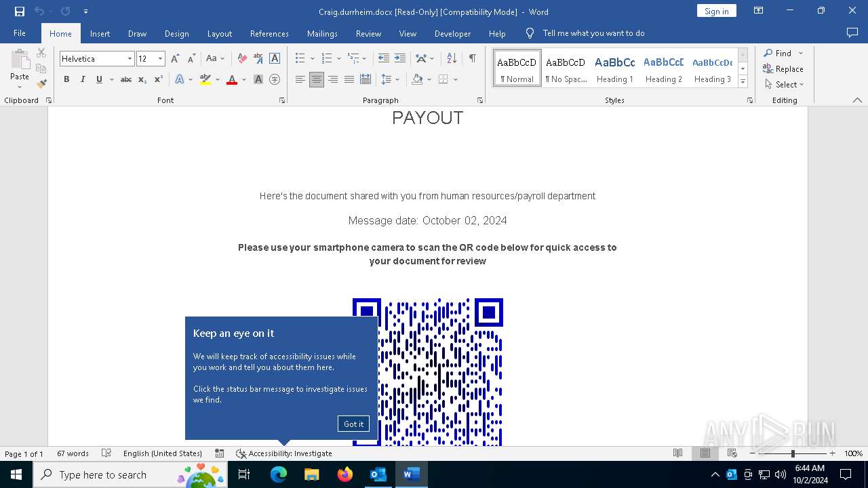Click the Save icon in quick access toolbar

click(20, 12)
